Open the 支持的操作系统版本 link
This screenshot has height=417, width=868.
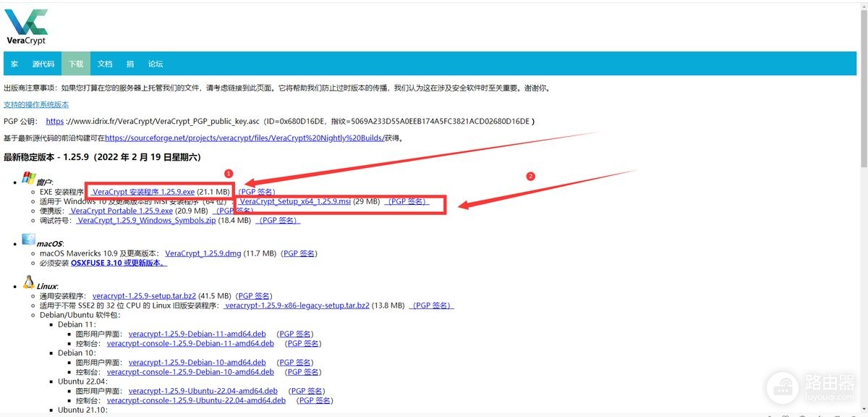click(36, 105)
